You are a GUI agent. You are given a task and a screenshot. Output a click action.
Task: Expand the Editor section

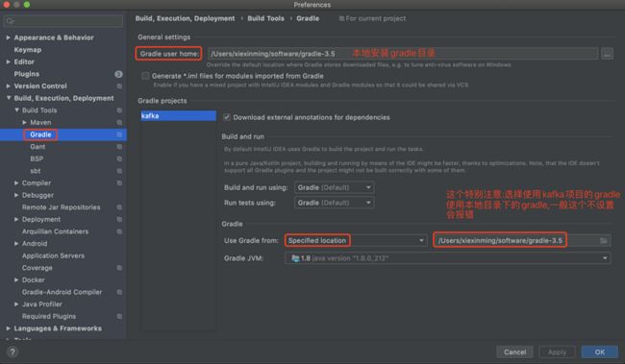click(x=9, y=61)
